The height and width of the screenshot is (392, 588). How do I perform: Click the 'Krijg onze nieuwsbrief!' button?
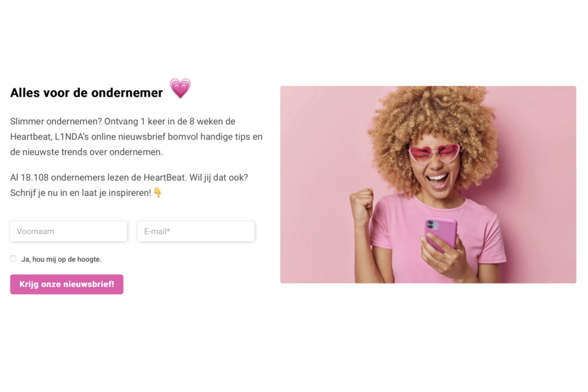[x=67, y=285]
